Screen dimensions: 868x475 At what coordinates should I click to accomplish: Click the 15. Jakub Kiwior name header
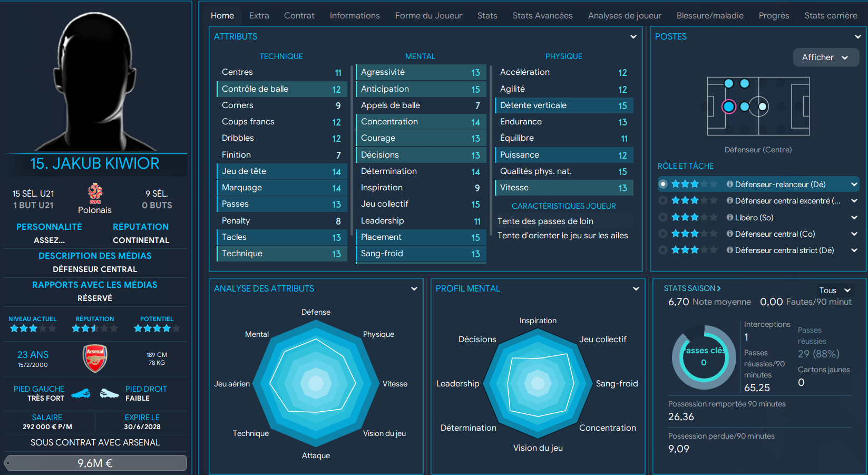coord(95,163)
